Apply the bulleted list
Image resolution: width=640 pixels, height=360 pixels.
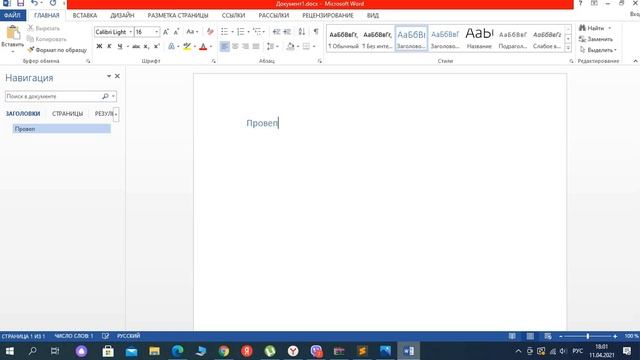(x=224, y=32)
